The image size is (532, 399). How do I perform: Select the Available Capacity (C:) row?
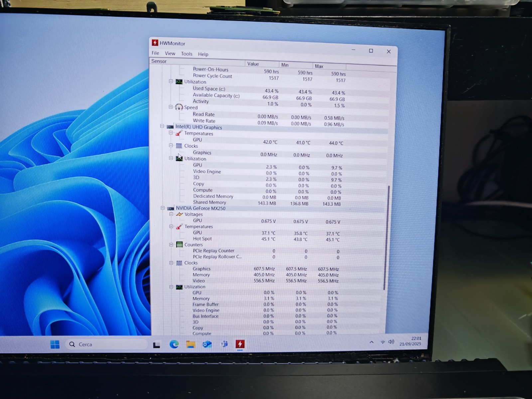(x=269, y=97)
